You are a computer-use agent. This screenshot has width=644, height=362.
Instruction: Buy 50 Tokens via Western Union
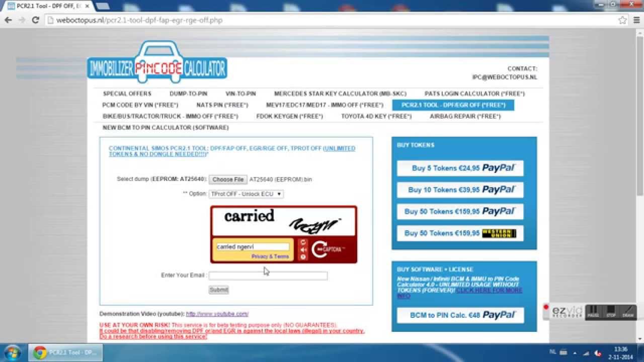click(460, 233)
